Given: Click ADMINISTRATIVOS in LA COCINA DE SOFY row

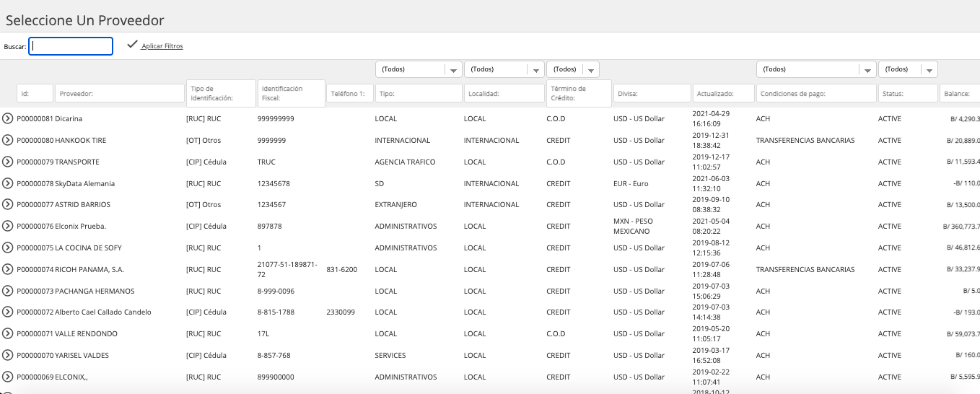Looking at the screenshot, I should [x=406, y=248].
